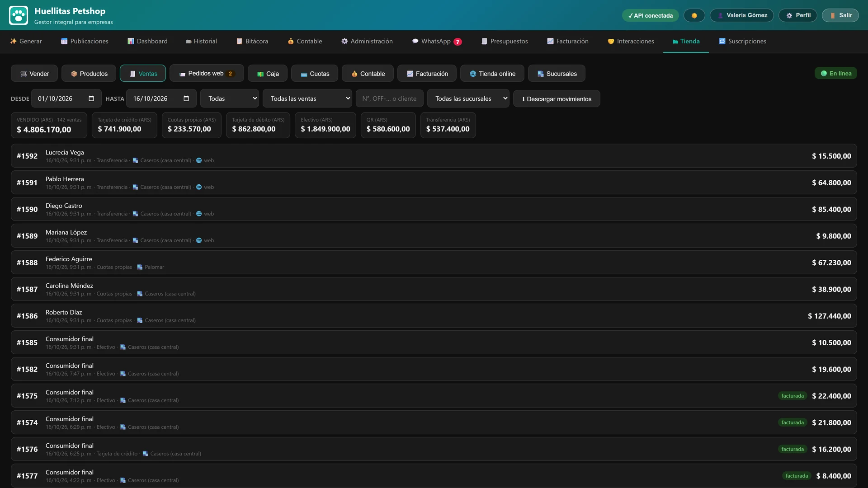Click the facturada badge on sale #1575
This screenshot has width=868, height=488.
[793, 396]
